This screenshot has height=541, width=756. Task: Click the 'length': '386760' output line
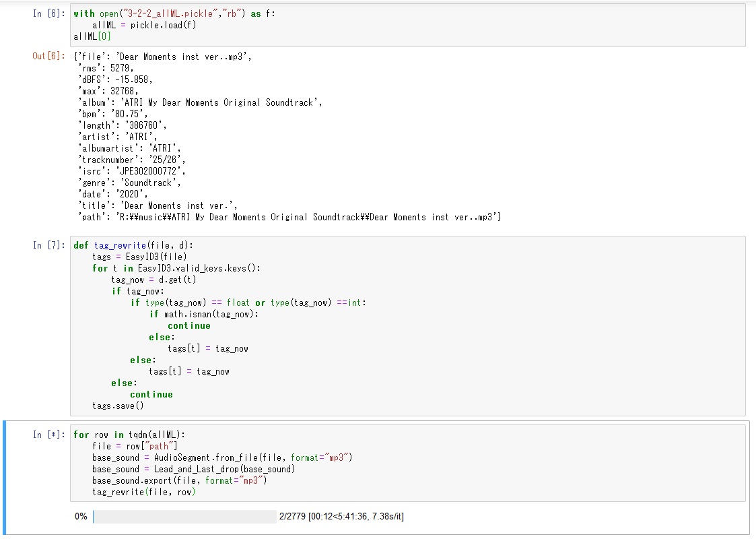click(x=123, y=125)
